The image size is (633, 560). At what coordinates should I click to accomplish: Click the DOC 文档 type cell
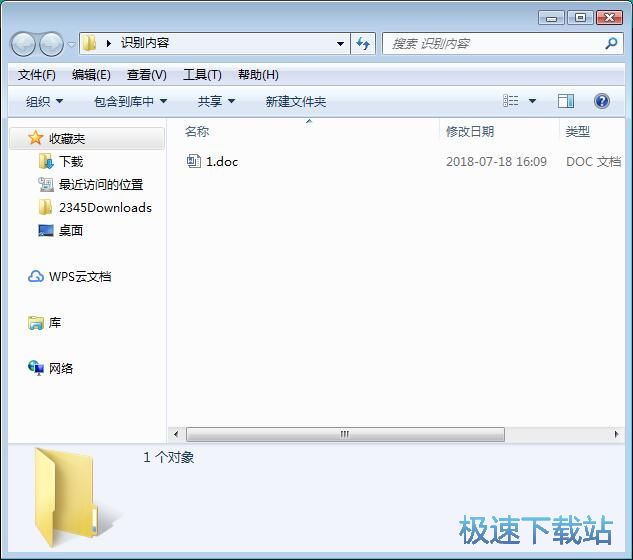593,161
